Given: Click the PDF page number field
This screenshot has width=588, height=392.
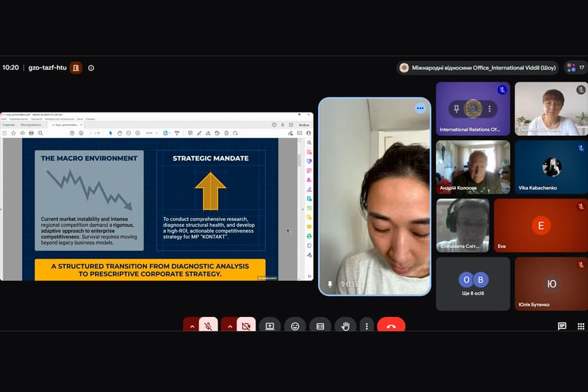Looking at the screenshot, I should point(91,133).
